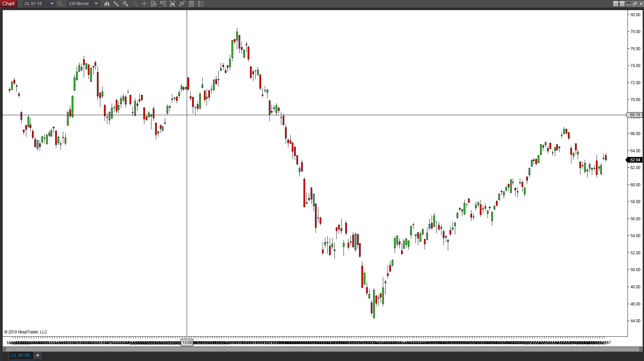The image size is (644, 361).
Task: Open the Chart window menu
Action: tap(8, 4)
